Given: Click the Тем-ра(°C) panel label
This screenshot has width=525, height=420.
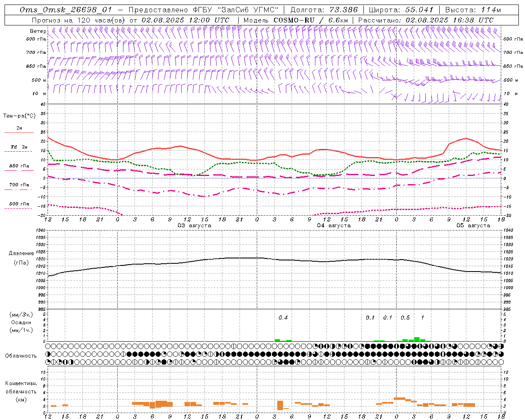Looking at the screenshot, I should coord(19,116).
